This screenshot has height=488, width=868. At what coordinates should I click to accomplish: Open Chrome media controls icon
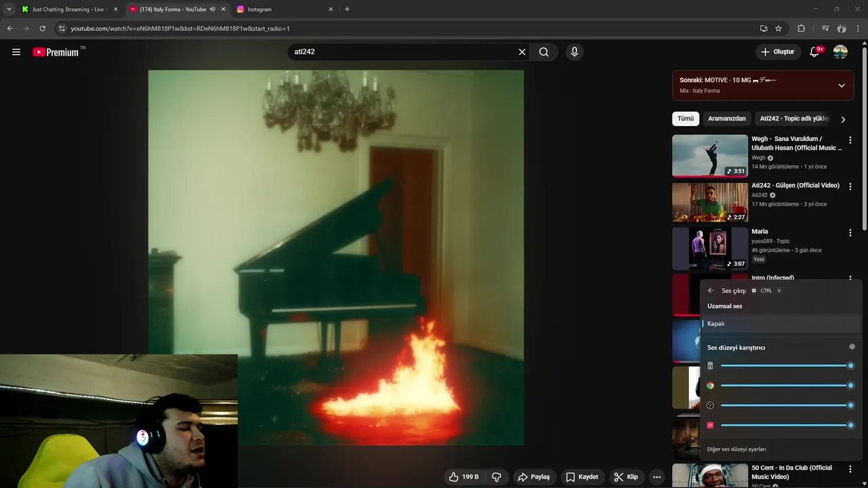pyautogui.click(x=825, y=28)
